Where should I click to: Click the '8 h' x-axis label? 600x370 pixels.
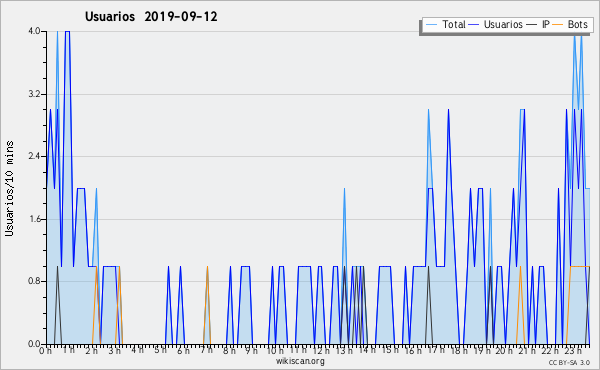(x=229, y=351)
